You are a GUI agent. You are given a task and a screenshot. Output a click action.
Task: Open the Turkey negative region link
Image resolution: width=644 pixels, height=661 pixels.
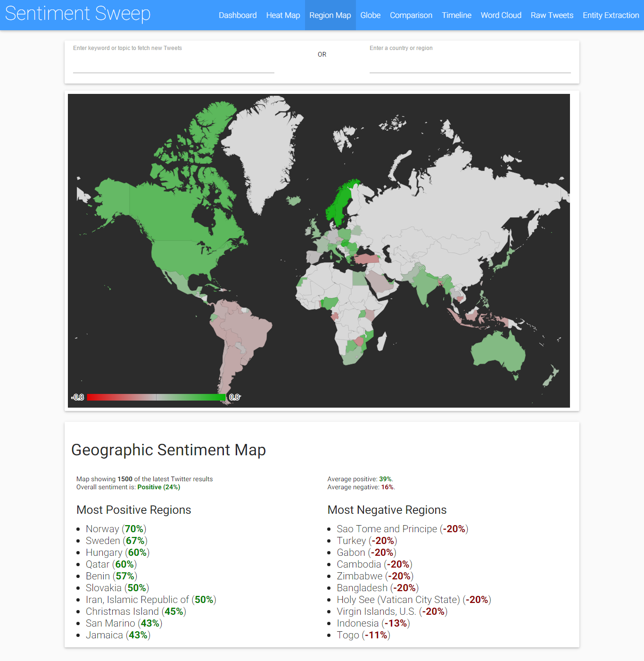pyautogui.click(x=351, y=541)
